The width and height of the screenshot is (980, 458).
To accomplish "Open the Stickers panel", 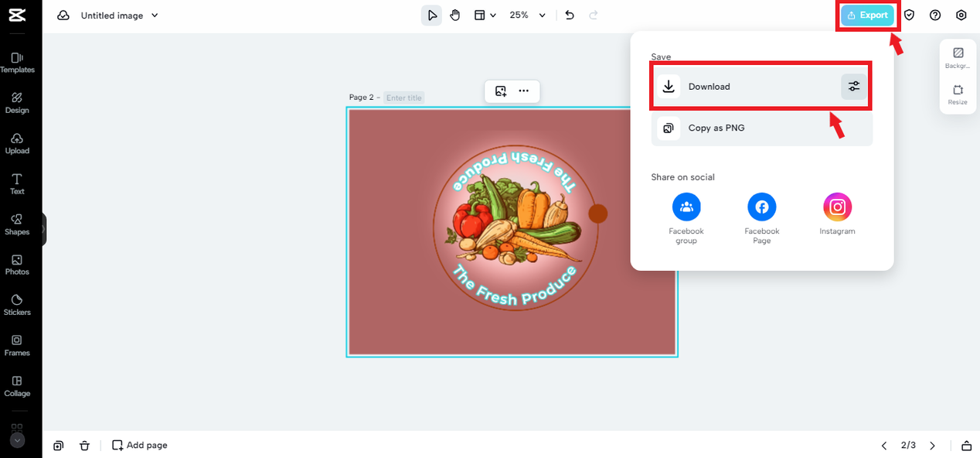I will pyautogui.click(x=17, y=305).
